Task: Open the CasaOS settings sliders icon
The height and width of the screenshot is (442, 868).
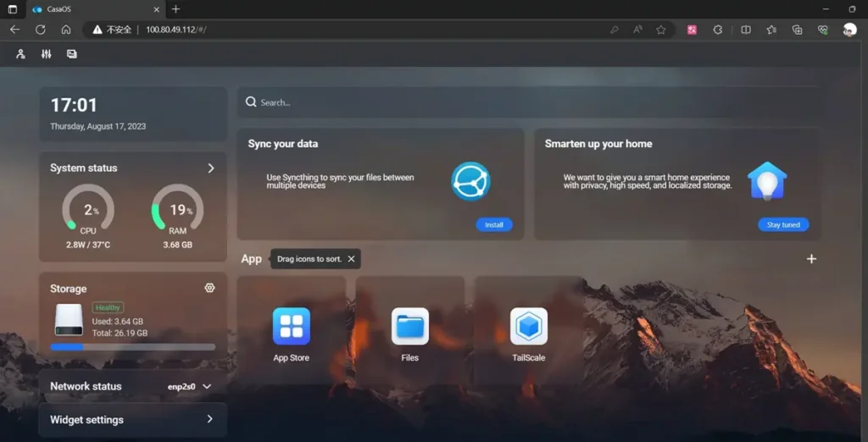Action: point(47,54)
